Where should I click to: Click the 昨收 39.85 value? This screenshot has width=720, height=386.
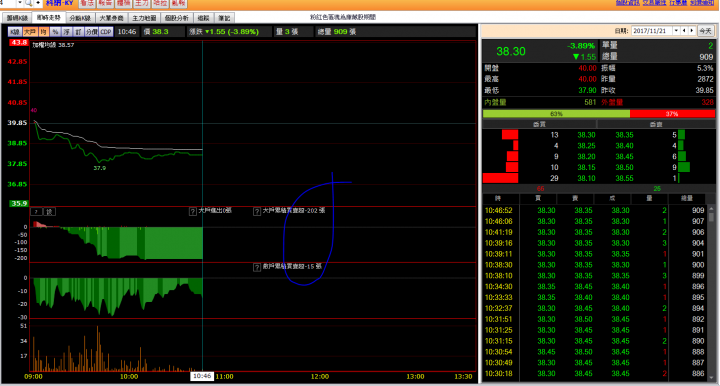(x=704, y=90)
